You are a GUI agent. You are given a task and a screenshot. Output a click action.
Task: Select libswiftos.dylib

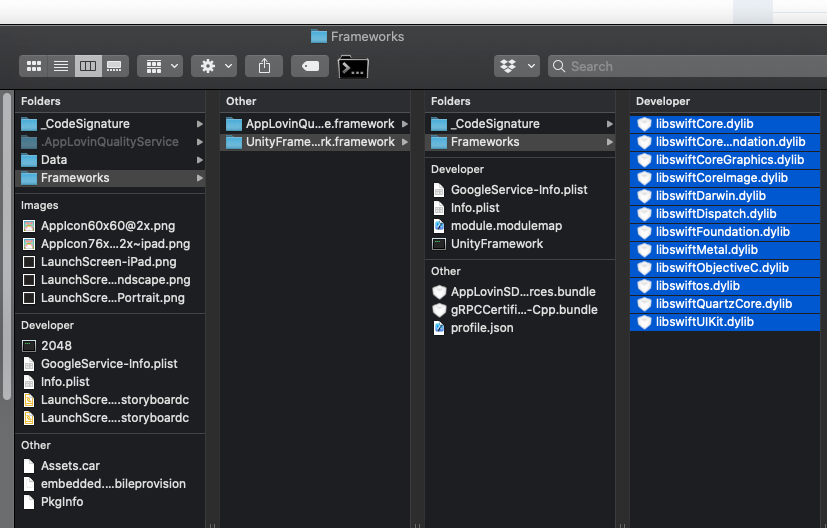pos(725,286)
